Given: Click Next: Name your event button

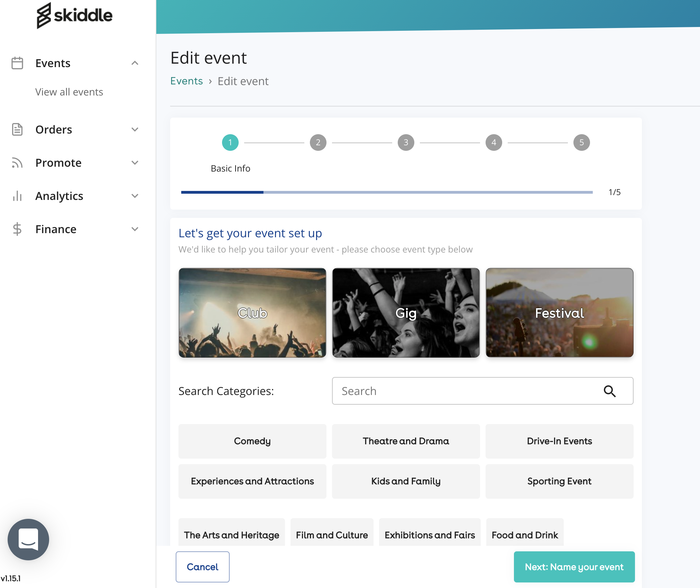Looking at the screenshot, I should pyautogui.click(x=574, y=567).
